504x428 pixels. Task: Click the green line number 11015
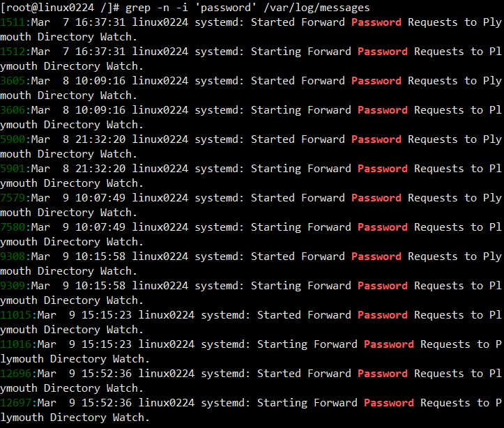[x=16, y=314]
